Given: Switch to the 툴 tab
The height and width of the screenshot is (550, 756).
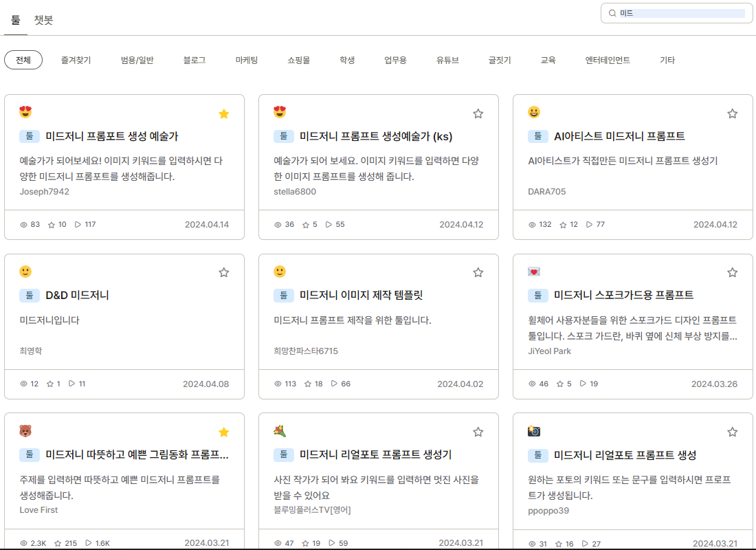Looking at the screenshot, I should (15, 20).
